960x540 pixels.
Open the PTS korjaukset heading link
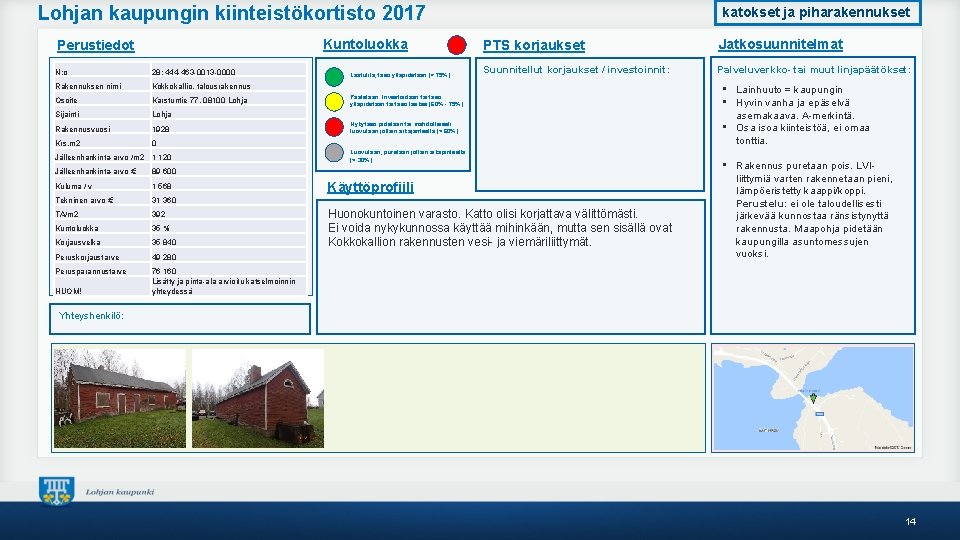coord(534,45)
